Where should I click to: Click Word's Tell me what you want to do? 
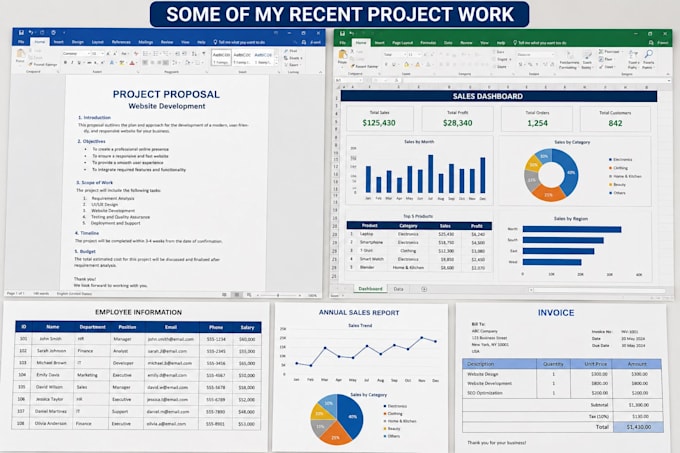(239, 42)
